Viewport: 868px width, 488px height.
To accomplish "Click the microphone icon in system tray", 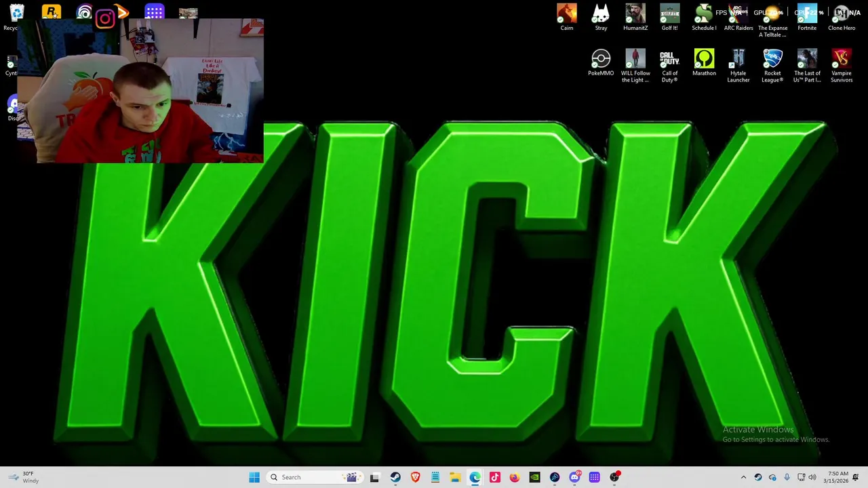I will (x=787, y=477).
